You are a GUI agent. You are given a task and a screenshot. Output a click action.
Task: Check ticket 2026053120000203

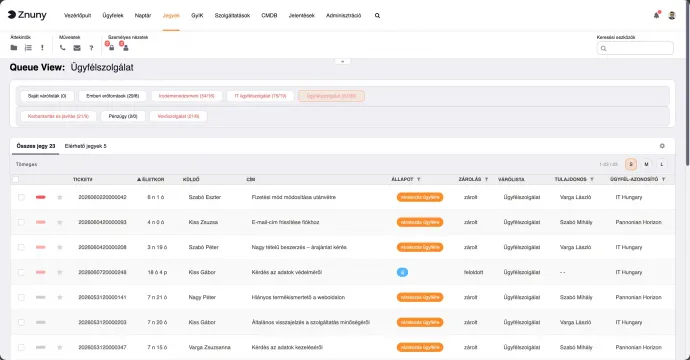[21, 323]
